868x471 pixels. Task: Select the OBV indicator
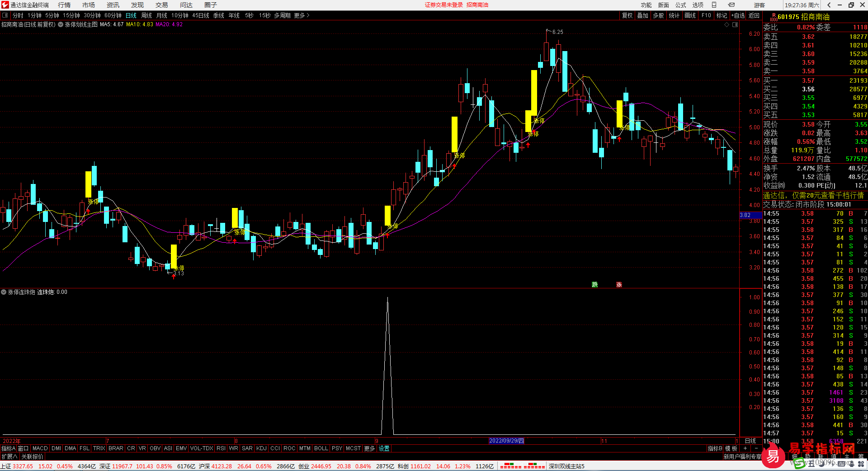coord(155,448)
